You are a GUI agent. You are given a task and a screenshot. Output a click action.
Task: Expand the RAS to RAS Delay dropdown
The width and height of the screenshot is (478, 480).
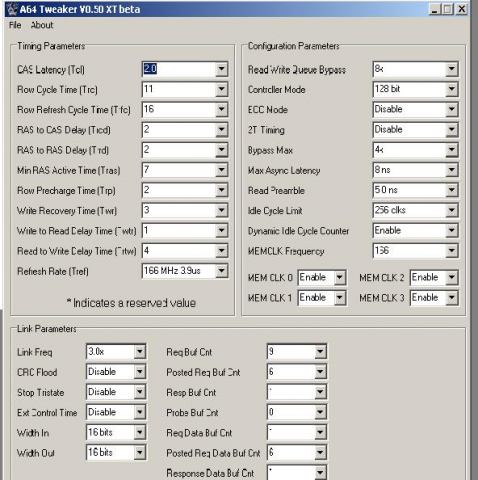point(221,150)
